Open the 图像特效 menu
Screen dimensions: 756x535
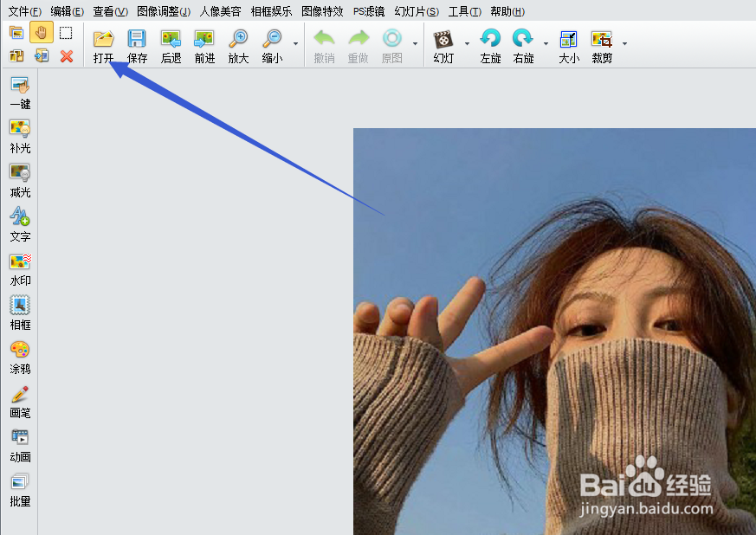coord(322,11)
